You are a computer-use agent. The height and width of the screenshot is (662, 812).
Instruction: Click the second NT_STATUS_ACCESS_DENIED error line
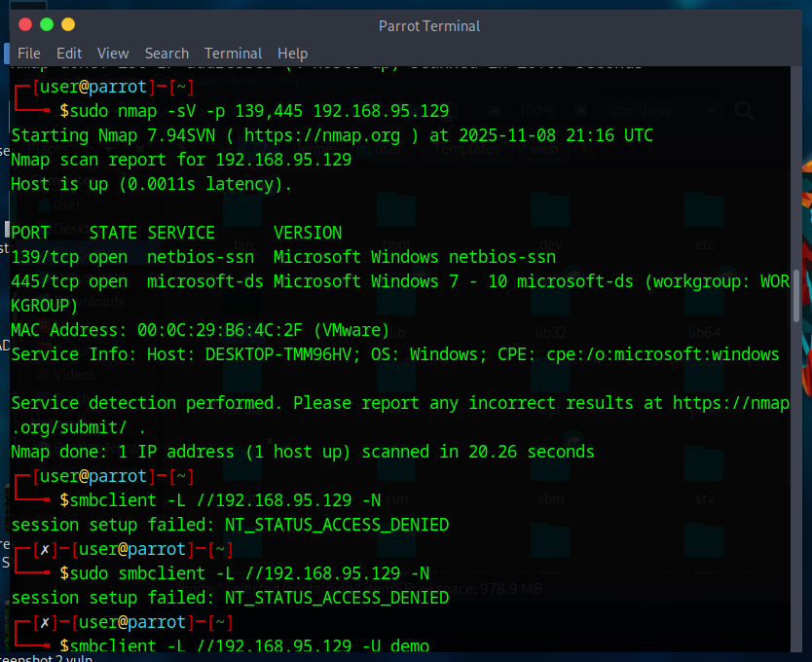[230, 598]
